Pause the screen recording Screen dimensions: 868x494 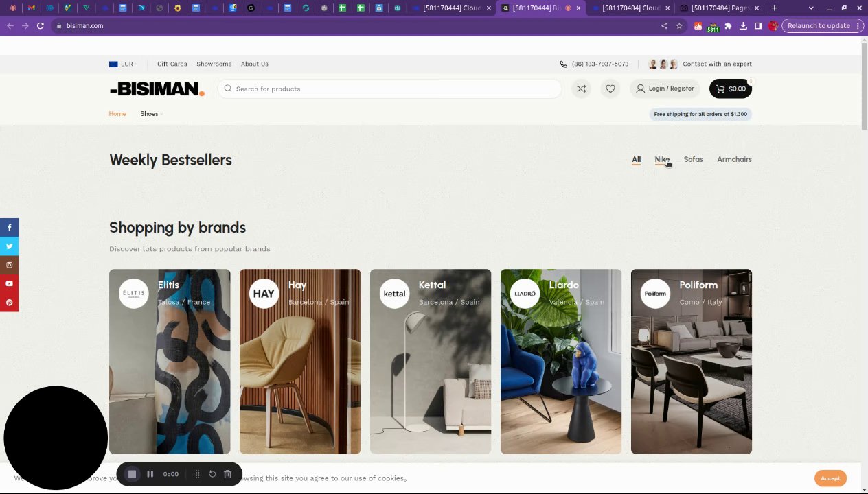tap(150, 474)
